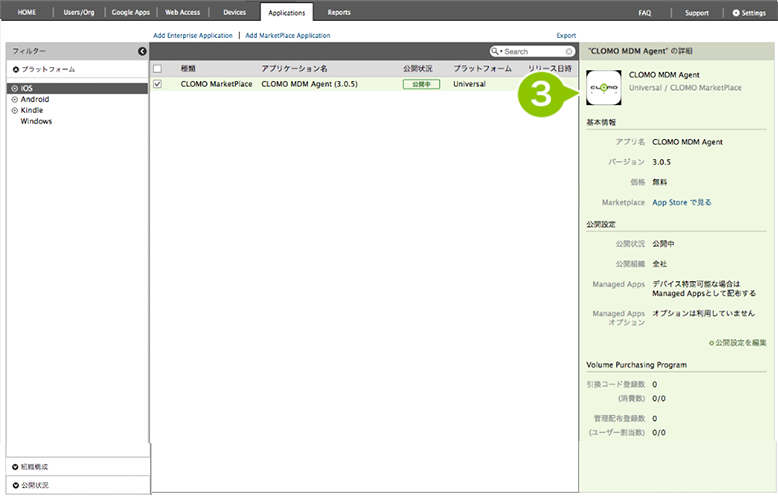
Task: Open the Users/Org tab
Action: point(78,12)
